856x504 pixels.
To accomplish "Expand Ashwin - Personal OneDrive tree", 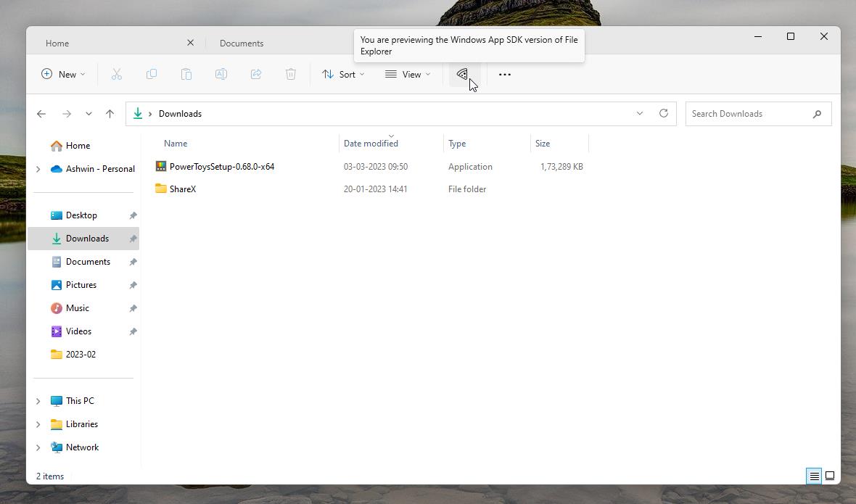I will [38, 169].
